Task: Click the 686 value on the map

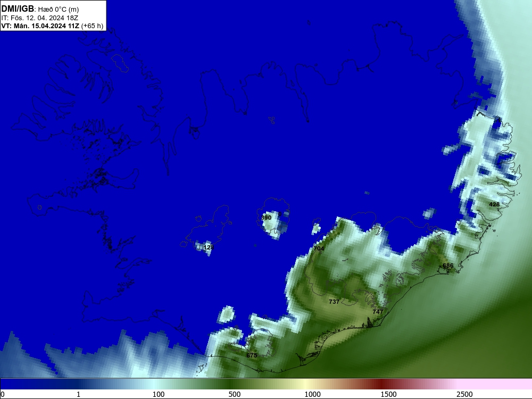Action: [x=448, y=265]
